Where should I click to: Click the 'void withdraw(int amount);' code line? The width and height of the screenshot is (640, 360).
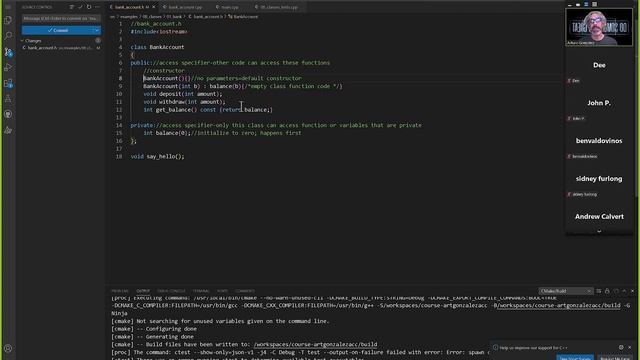tap(184, 102)
